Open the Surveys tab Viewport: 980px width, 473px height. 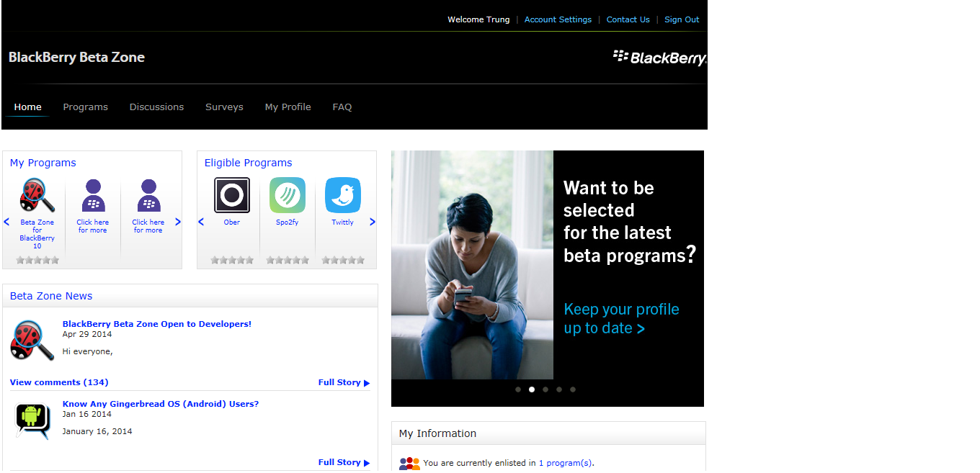[x=225, y=107]
